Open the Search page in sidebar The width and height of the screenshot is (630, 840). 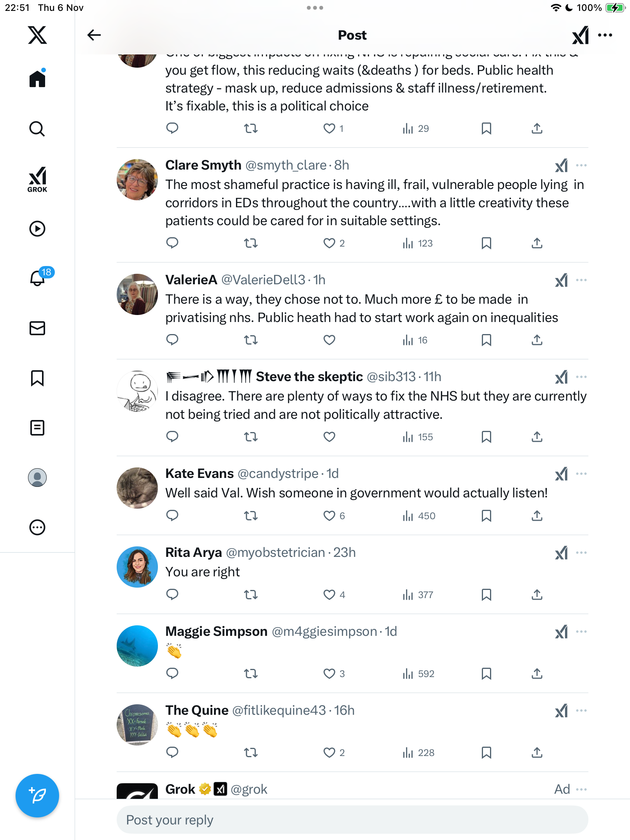click(x=37, y=129)
